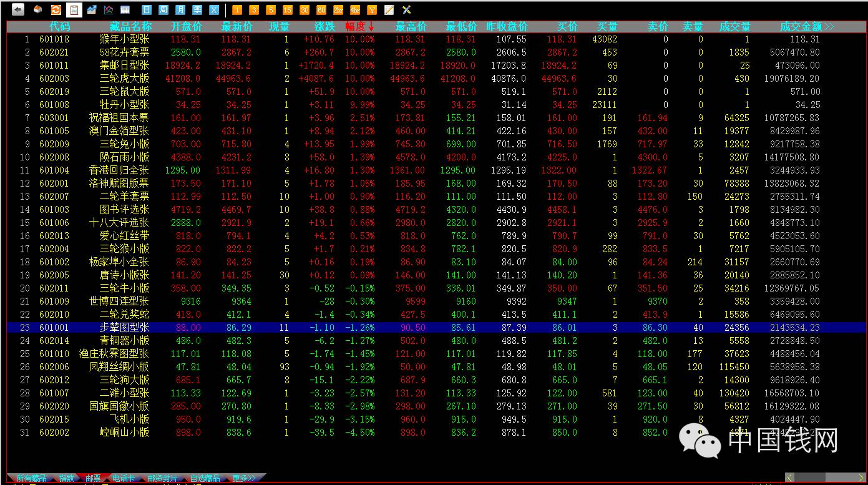This screenshot has height=485, width=868.
Task: Click code 601007 in the list
Action: coord(54,393)
